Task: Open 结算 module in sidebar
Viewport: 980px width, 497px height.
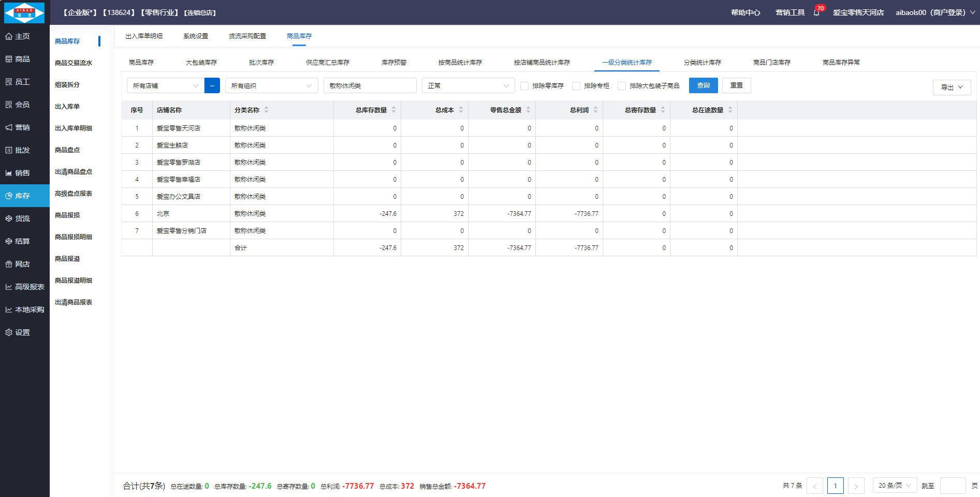Action: [25, 241]
